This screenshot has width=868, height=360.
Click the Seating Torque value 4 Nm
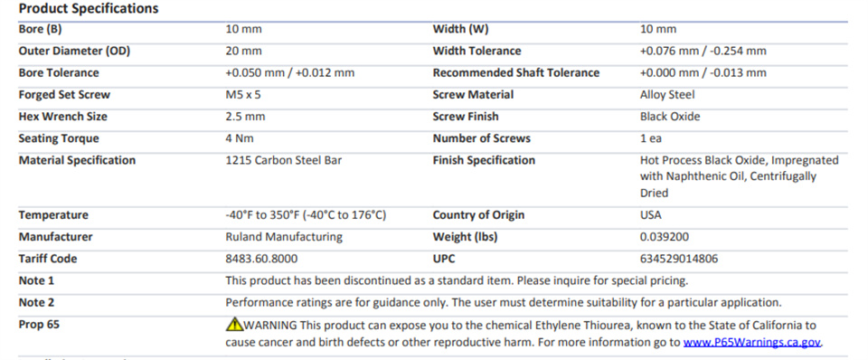point(240,138)
